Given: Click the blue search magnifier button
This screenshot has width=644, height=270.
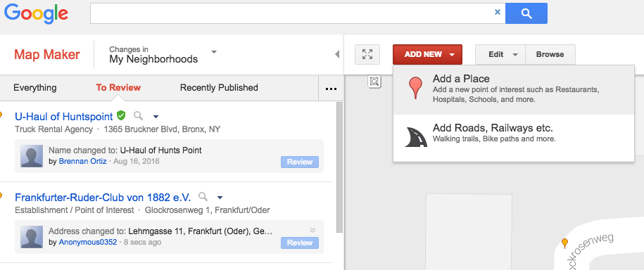Looking at the screenshot, I should point(526,13).
